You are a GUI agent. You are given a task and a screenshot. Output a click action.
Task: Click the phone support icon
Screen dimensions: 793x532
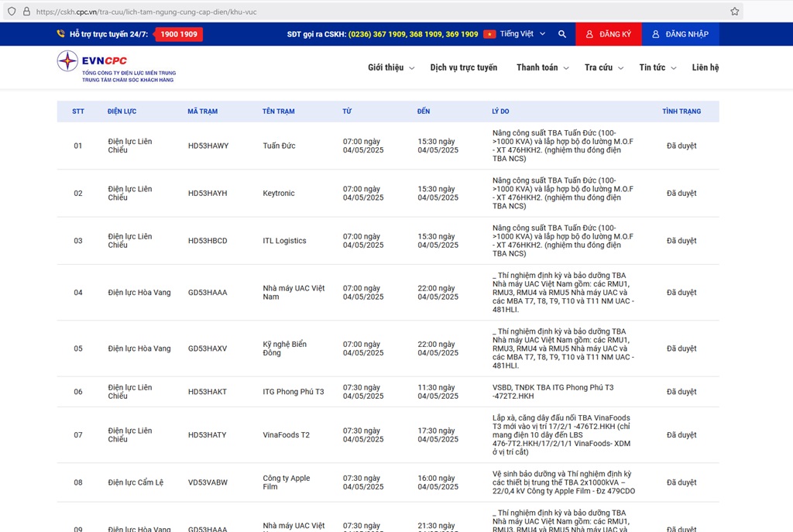coord(60,34)
